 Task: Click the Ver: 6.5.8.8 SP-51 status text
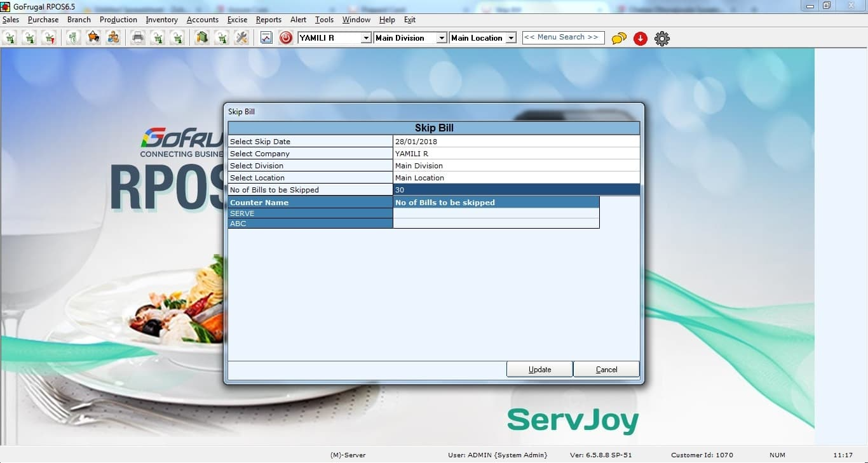[x=600, y=455]
